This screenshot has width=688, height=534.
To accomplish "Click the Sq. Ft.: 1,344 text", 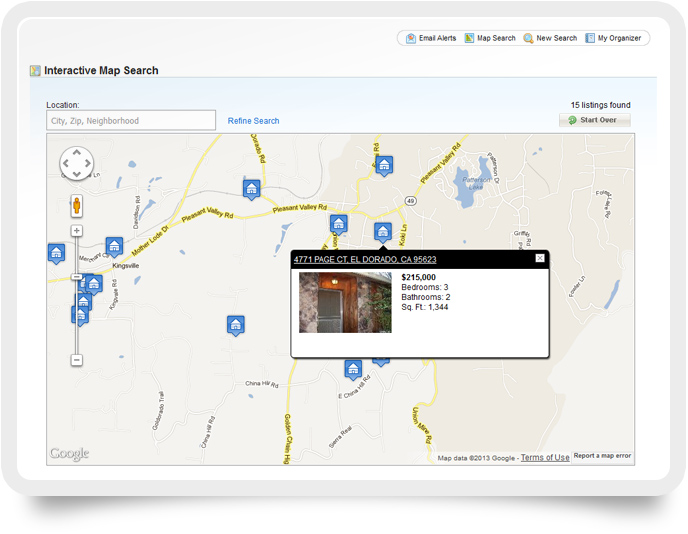I will (425, 307).
